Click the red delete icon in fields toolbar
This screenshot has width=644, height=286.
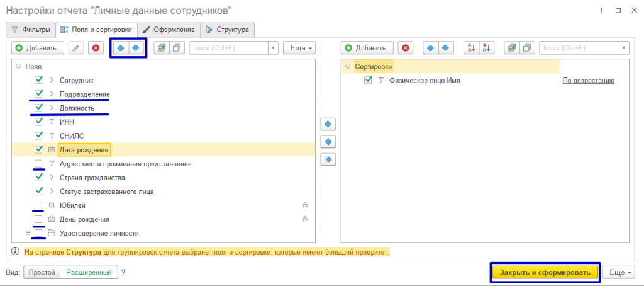[96, 48]
